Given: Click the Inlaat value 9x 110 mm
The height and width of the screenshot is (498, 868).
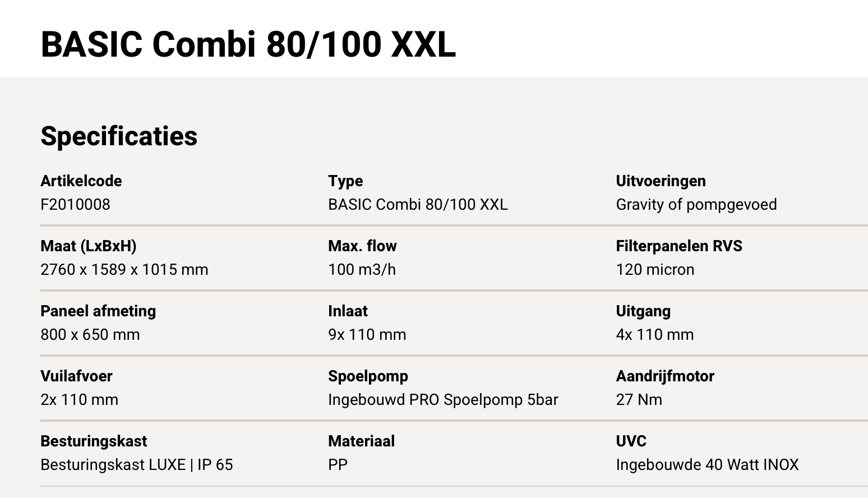Looking at the screenshot, I should pyautogui.click(x=367, y=334).
